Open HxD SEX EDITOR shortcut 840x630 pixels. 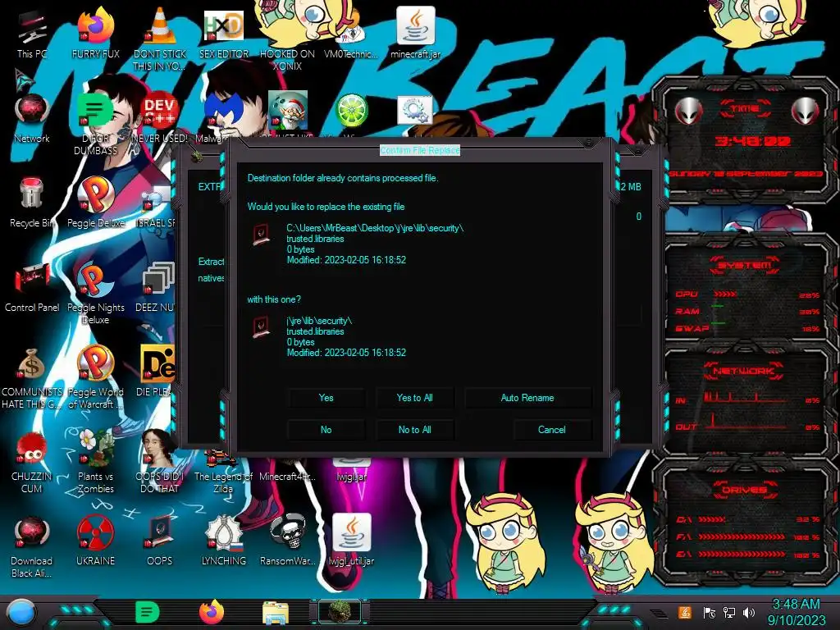pyautogui.click(x=224, y=33)
